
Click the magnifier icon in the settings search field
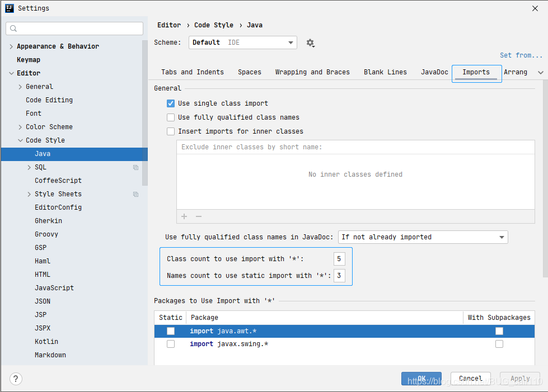point(12,28)
